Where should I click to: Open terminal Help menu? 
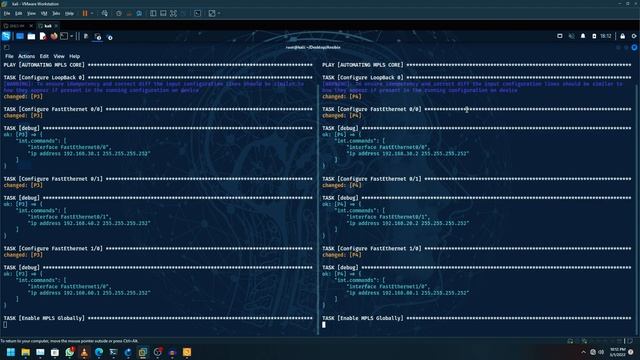click(74, 56)
